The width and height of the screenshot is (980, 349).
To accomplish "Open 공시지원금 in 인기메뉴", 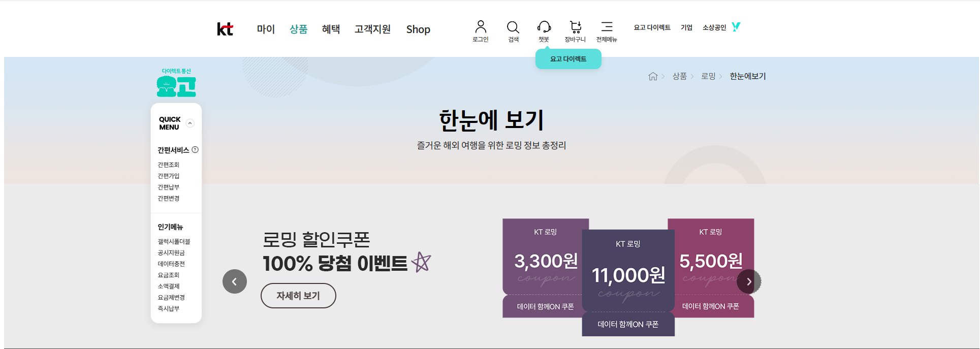I will 171,252.
